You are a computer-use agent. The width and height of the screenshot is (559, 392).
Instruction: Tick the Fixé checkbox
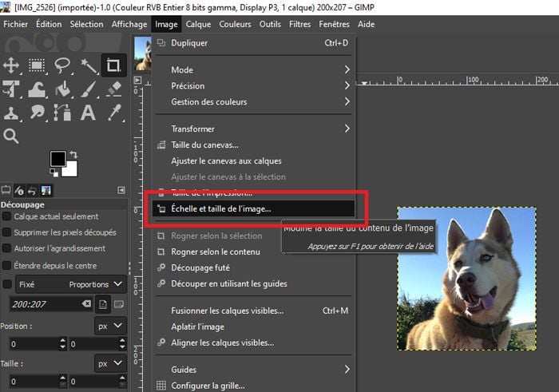6,284
